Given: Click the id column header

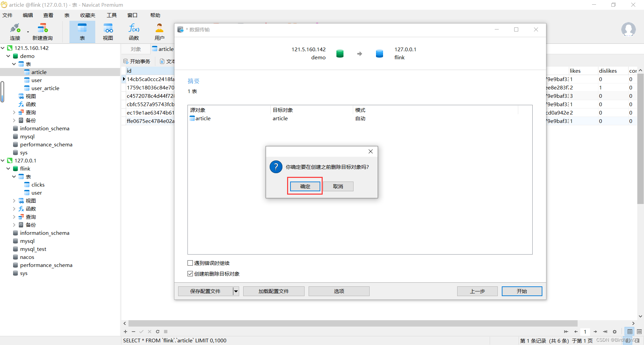Looking at the screenshot, I should coord(150,71).
